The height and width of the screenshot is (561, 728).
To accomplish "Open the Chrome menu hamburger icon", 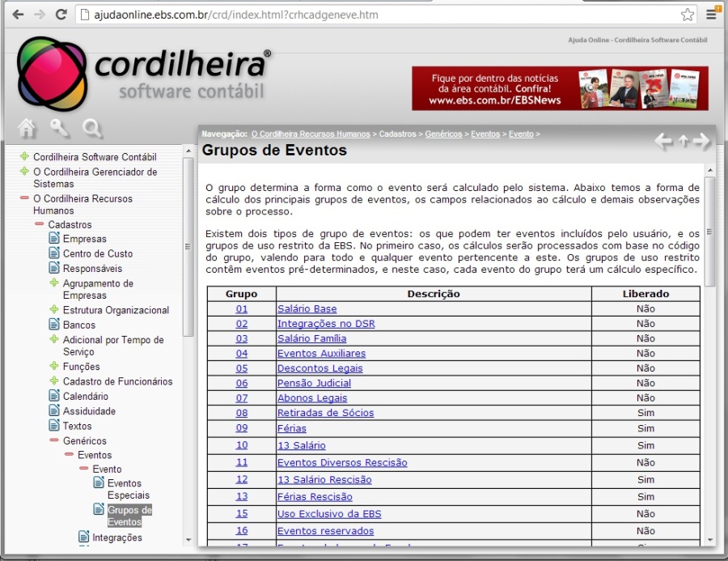I will (x=711, y=15).
